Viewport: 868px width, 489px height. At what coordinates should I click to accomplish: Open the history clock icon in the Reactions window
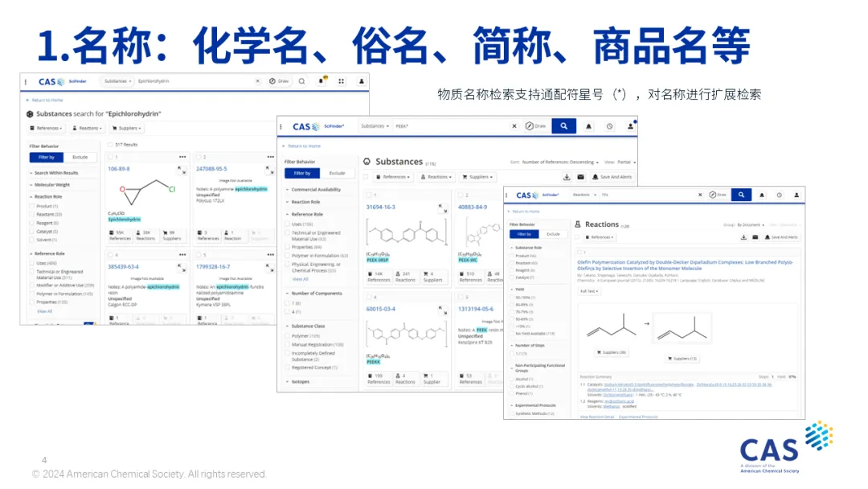779,195
